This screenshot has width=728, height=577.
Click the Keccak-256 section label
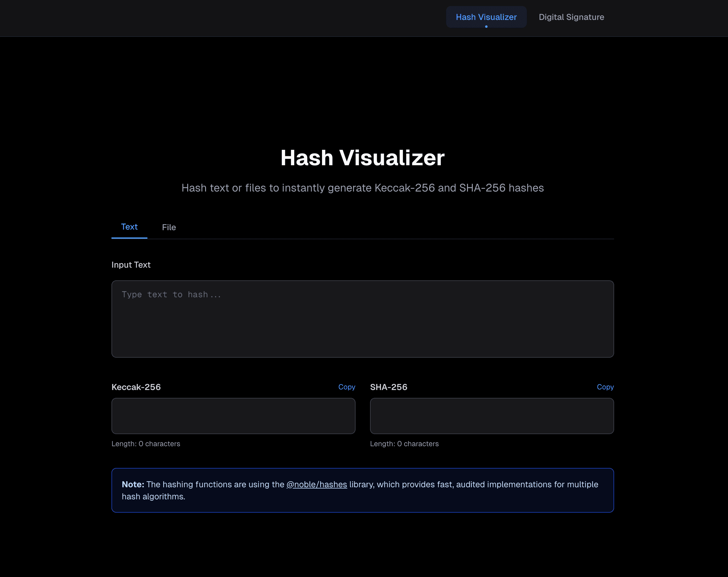[136, 387]
